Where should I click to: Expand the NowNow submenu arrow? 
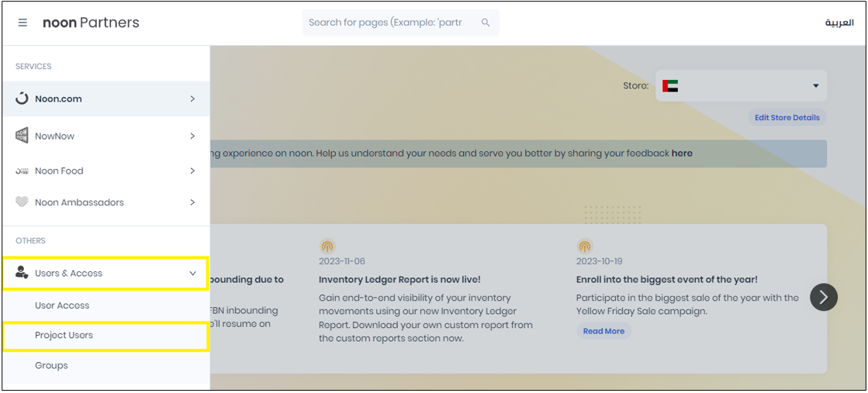(192, 136)
